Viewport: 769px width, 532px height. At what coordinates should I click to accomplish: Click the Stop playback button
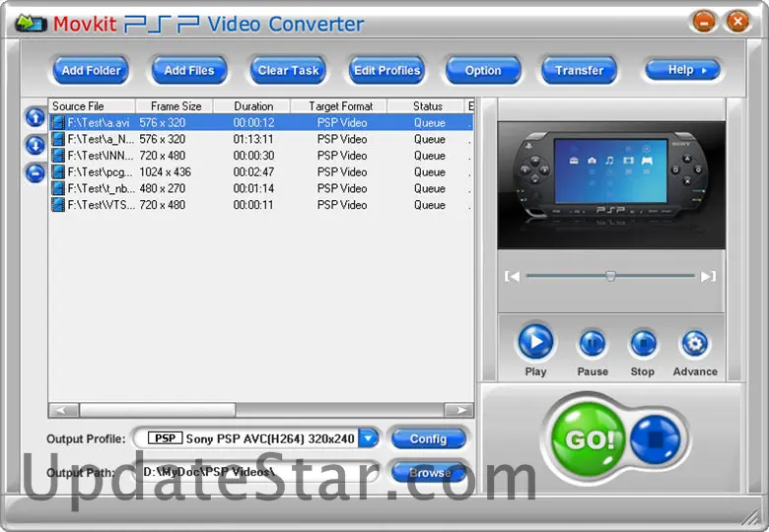pyautogui.click(x=643, y=344)
